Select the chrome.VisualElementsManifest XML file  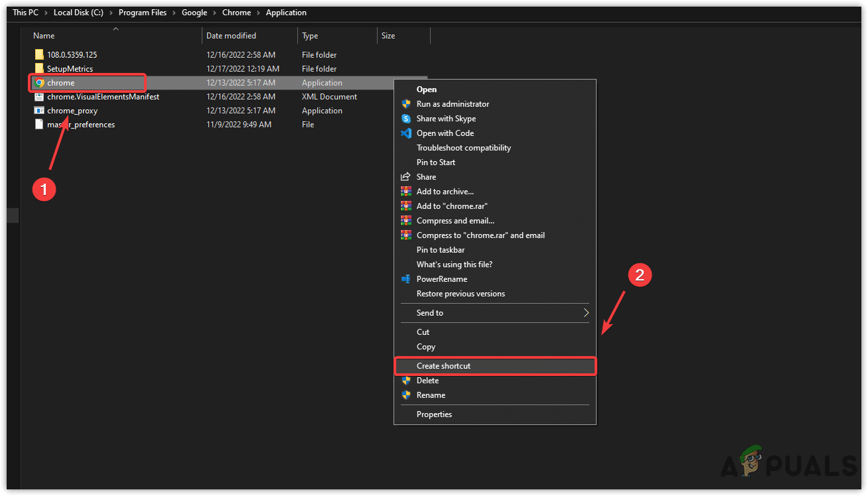click(x=103, y=97)
